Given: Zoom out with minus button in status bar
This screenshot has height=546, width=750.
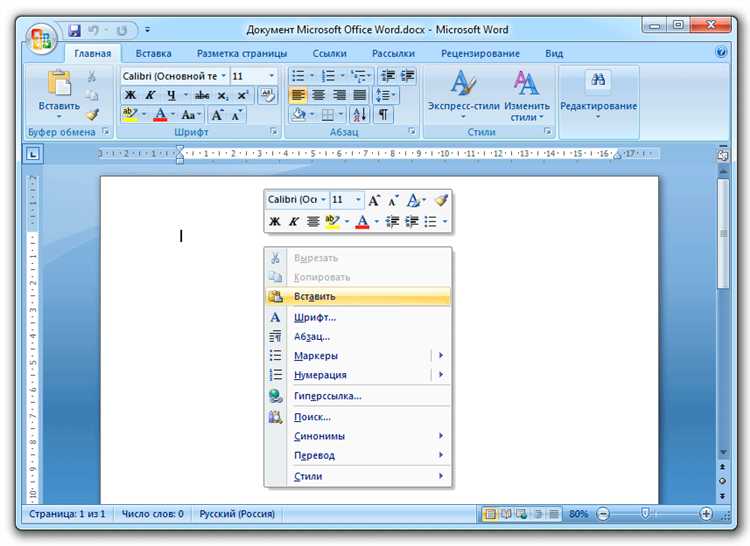Looking at the screenshot, I should coord(604,514).
